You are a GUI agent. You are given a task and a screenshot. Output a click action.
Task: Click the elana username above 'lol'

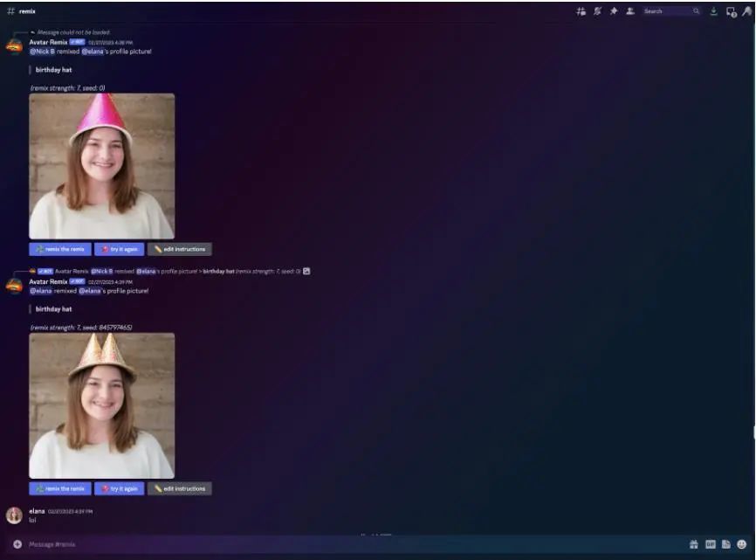pos(38,511)
